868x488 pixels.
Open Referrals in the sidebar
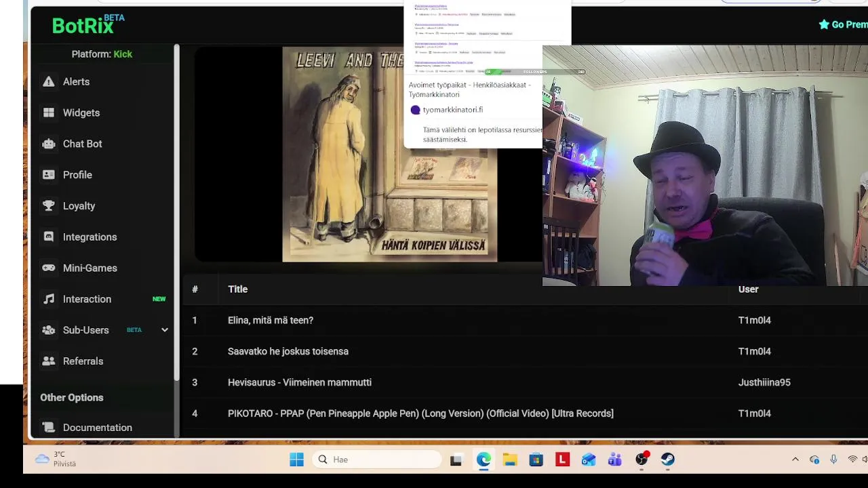click(x=83, y=361)
